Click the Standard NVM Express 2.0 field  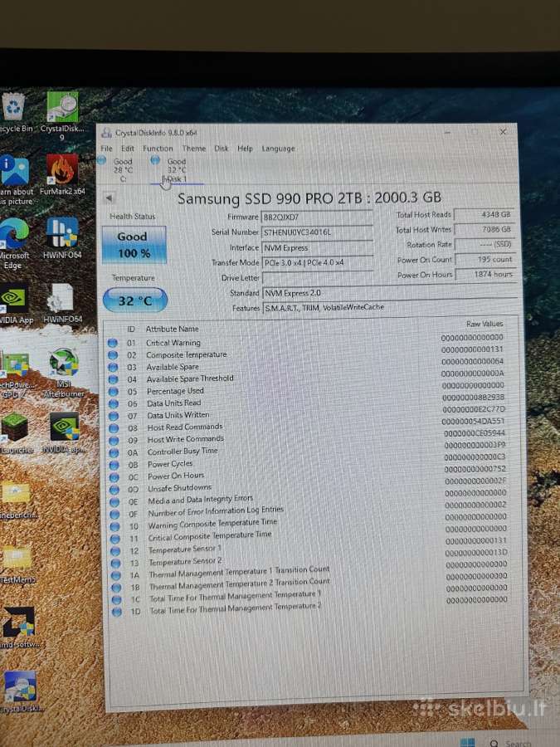click(390, 292)
